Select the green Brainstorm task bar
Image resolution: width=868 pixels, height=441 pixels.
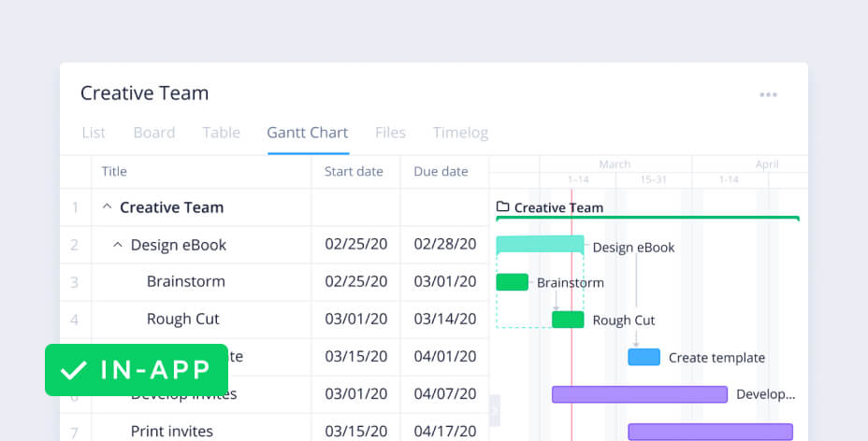(512, 282)
